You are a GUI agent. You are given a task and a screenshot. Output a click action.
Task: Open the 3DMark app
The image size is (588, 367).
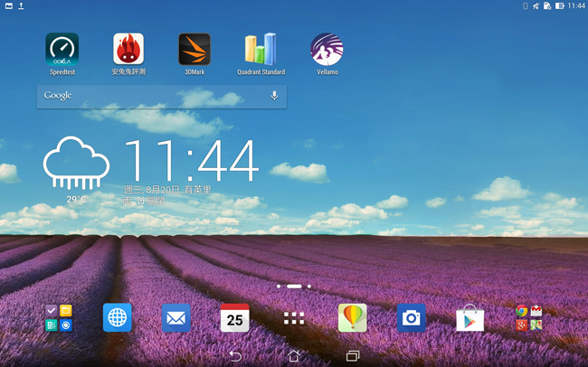click(194, 51)
